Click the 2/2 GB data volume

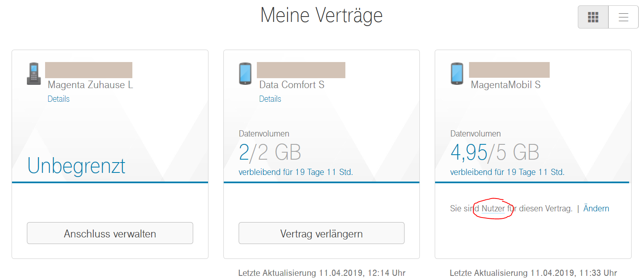click(270, 153)
